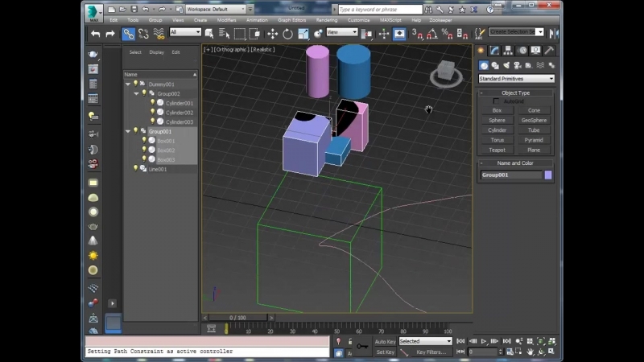This screenshot has height=362, width=644.
Task: Toggle visibility bulb of Cylinder003
Action: click(152, 121)
